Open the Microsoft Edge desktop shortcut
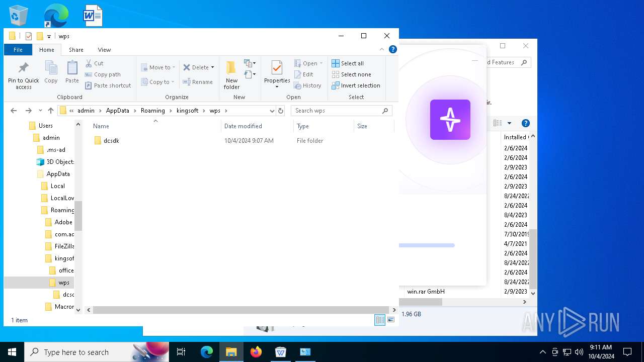This screenshot has width=644, height=362. pos(56,15)
